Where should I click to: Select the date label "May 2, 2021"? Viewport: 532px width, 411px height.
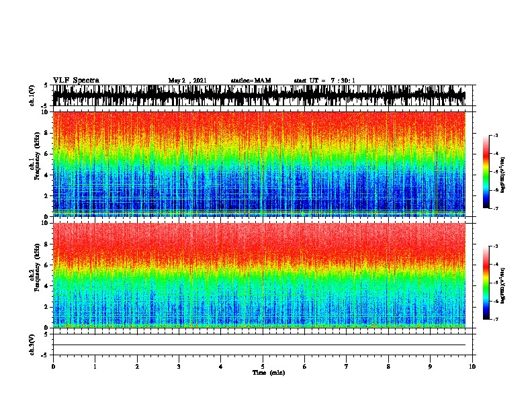click(187, 81)
